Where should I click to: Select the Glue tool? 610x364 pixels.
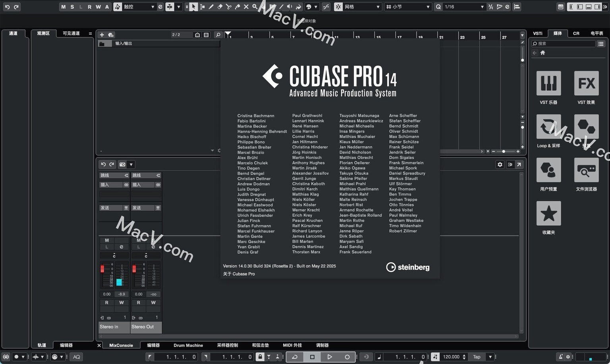[x=237, y=7]
